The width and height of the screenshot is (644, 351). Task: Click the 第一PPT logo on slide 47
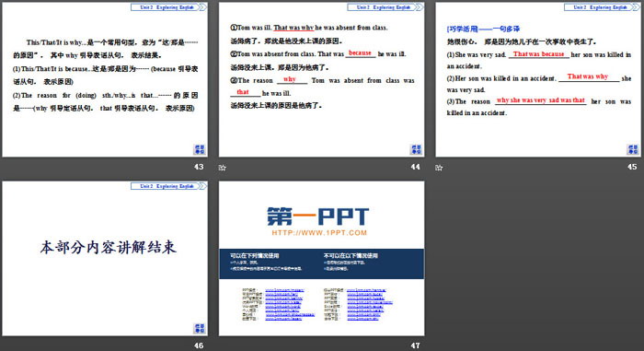click(x=318, y=216)
